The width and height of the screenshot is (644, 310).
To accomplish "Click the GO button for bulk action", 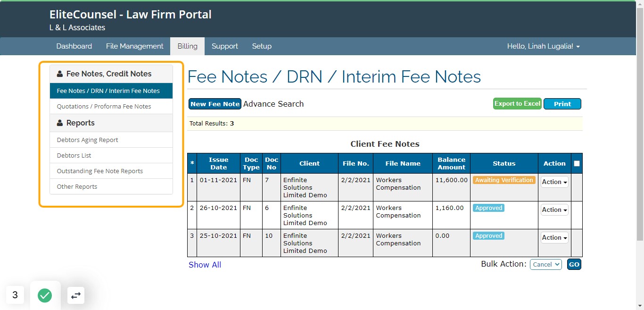I will [x=574, y=265].
